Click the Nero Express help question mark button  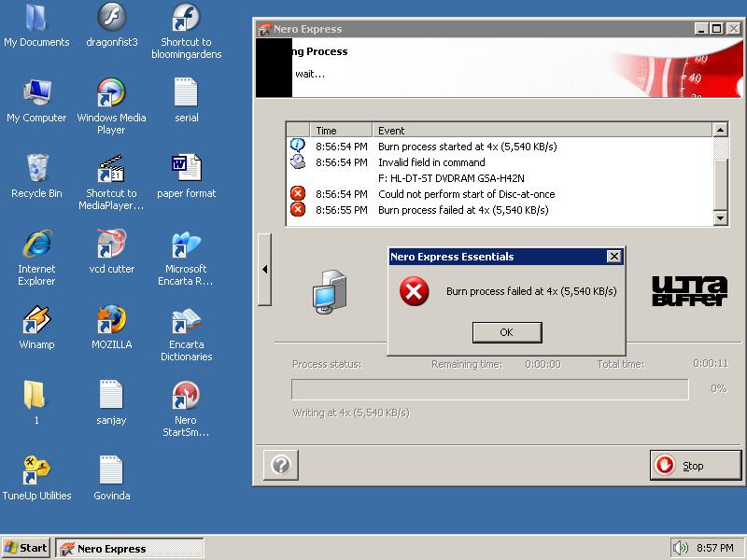point(281,465)
